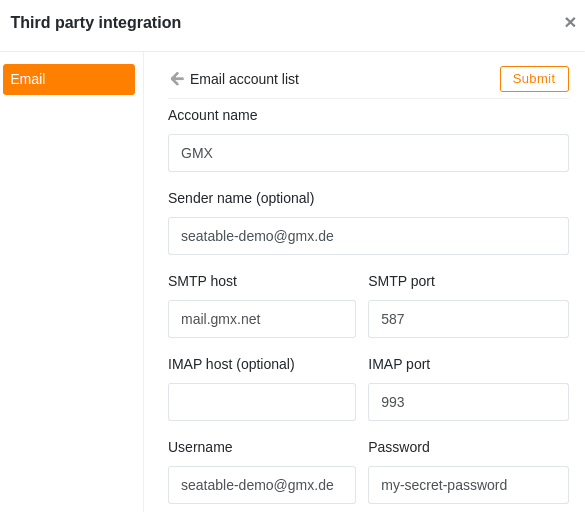Click the Sender name input field
This screenshot has width=585, height=512.
tap(368, 236)
